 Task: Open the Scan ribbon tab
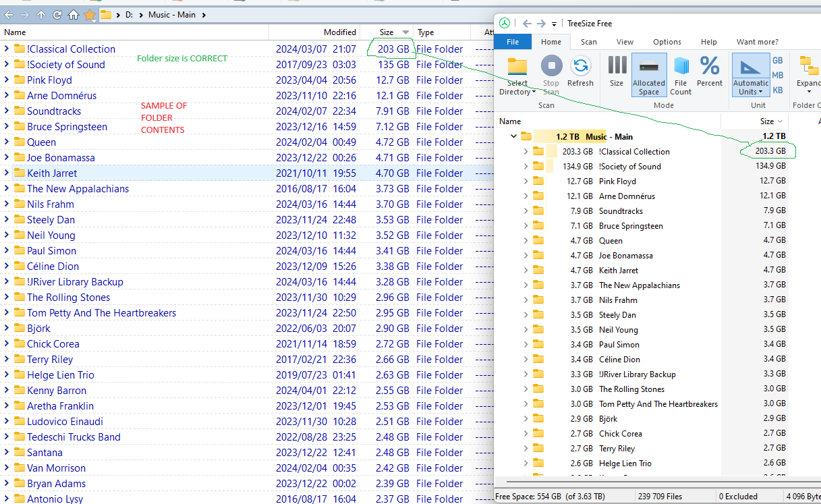point(588,42)
